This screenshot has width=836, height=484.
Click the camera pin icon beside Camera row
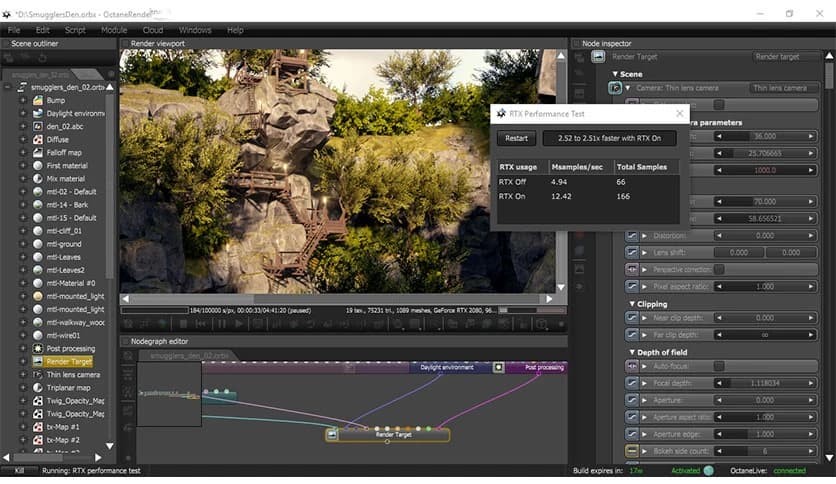tap(615, 88)
